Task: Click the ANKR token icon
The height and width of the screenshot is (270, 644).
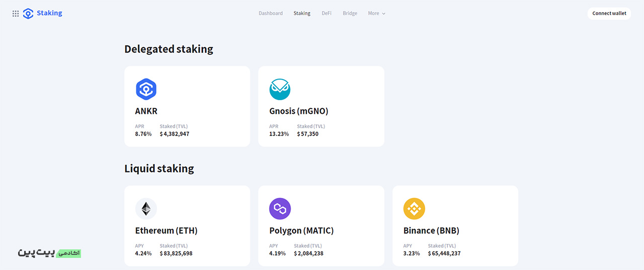Action: coord(146,90)
